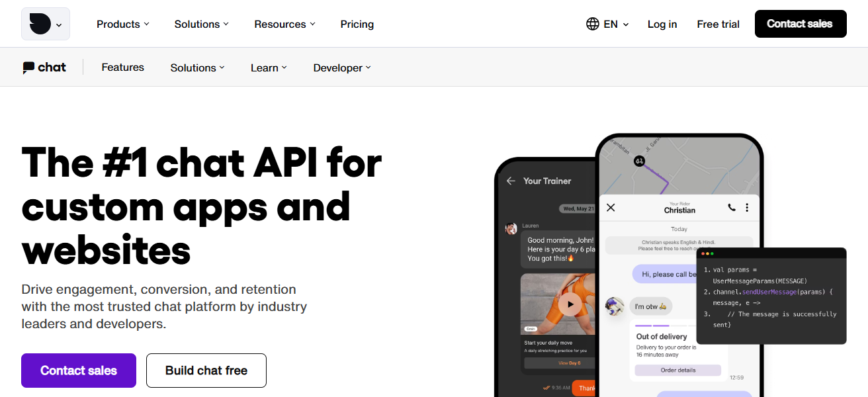Play the workout video in trainer chat
The height and width of the screenshot is (397, 868).
(570, 304)
